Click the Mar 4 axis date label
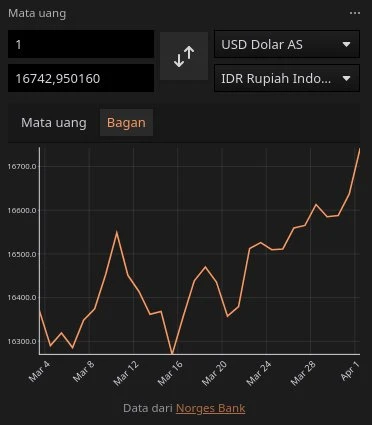 39,371
